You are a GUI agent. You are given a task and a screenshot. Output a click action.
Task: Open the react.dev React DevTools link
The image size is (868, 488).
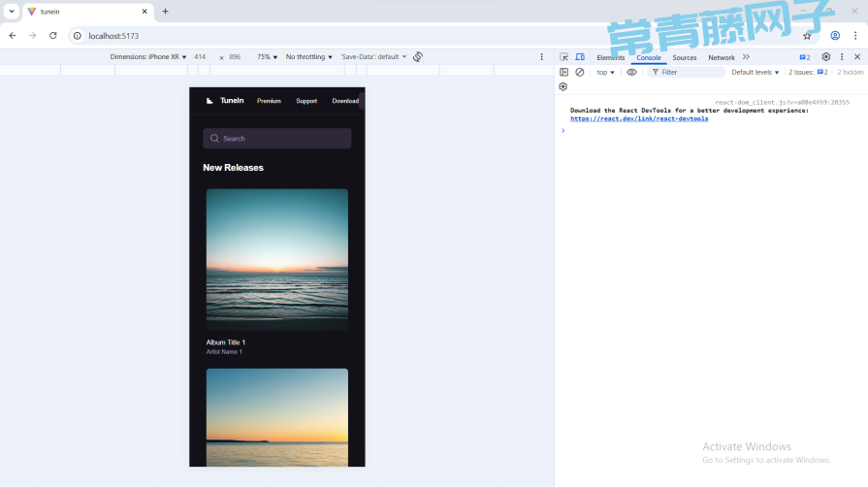pyautogui.click(x=638, y=118)
